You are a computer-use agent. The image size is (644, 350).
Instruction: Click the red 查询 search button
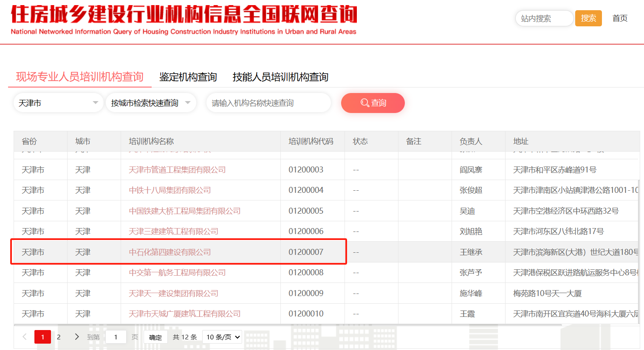(373, 103)
